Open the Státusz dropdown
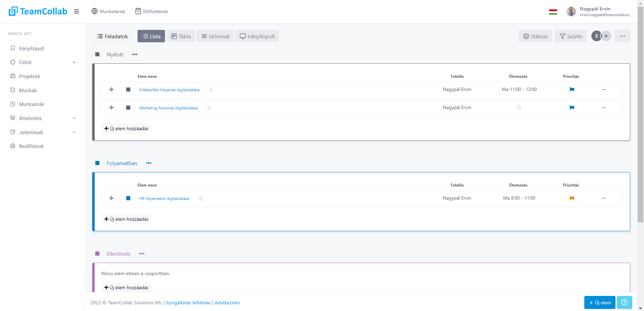 535,36
